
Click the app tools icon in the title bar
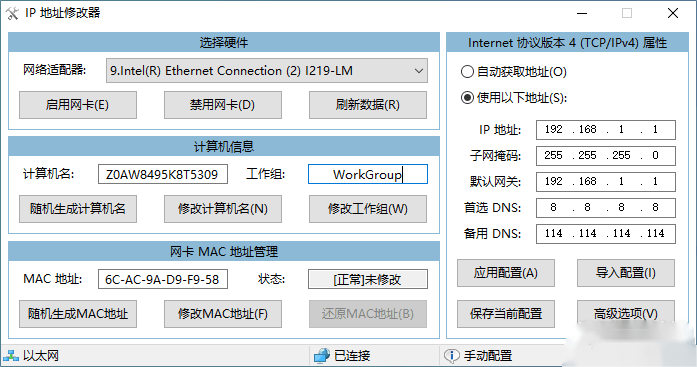[12, 13]
